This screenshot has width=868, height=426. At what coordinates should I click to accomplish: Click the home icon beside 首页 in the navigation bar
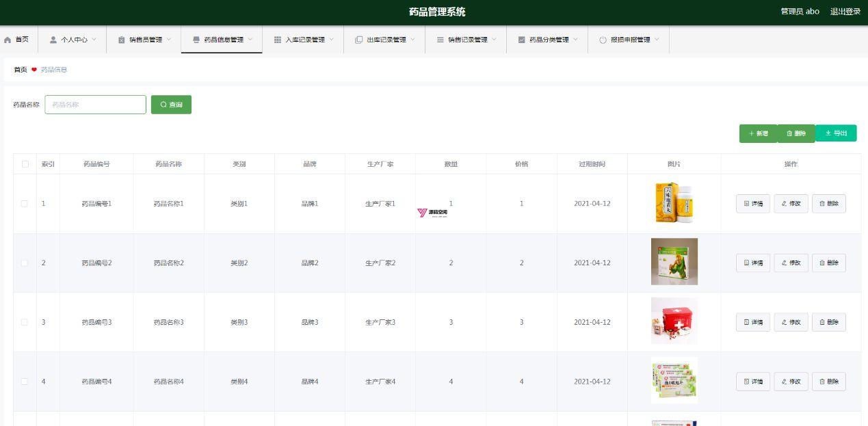point(8,40)
